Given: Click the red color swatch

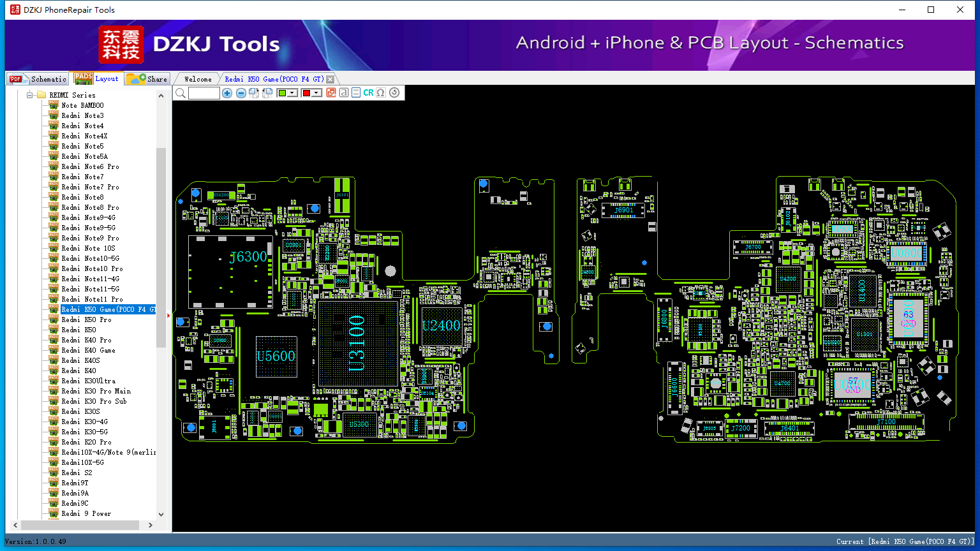Looking at the screenshot, I should pos(306,93).
